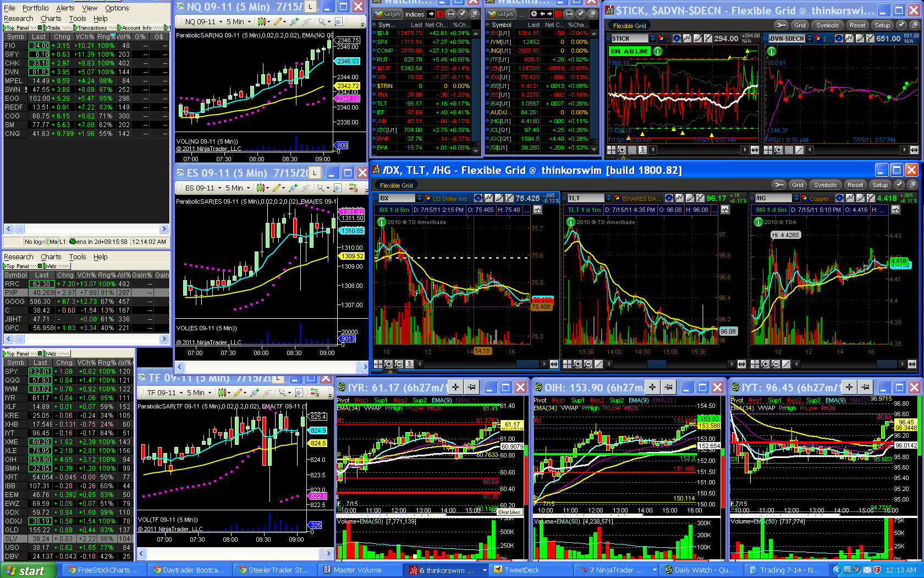Zoom out with the minus magnifier below the TLT chart
This screenshot has height=578, width=924.
pyautogui.click(x=588, y=364)
